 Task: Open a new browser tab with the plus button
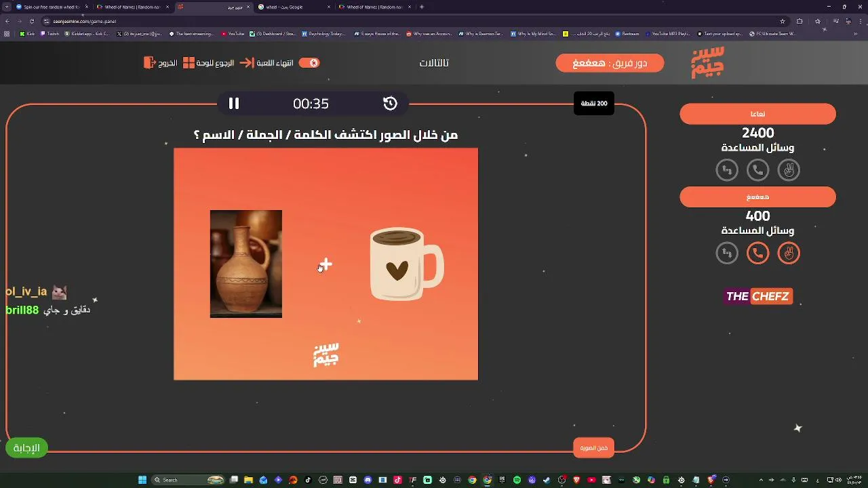point(422,7)
